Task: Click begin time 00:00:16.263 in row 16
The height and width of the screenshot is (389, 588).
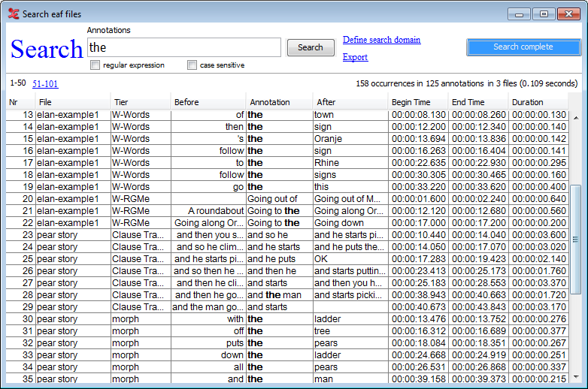Action: (x=419, y=151)
